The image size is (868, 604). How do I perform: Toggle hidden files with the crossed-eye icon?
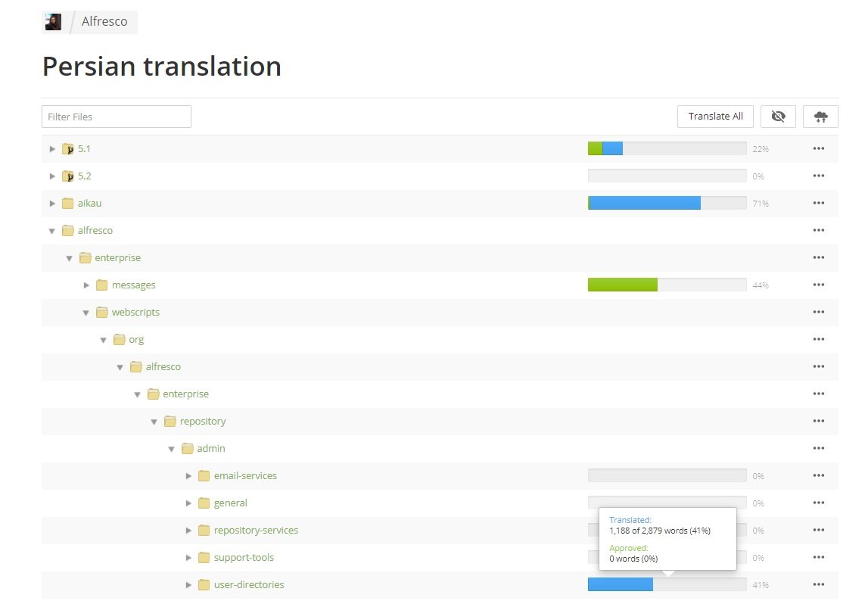pyautogui.click(x=778, y=117)
